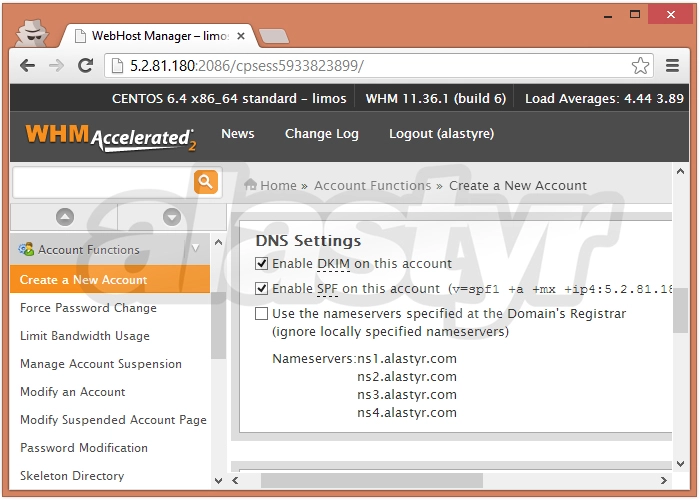Click the browser back arrow
The image size is (700, 500).
pos(27,66)
